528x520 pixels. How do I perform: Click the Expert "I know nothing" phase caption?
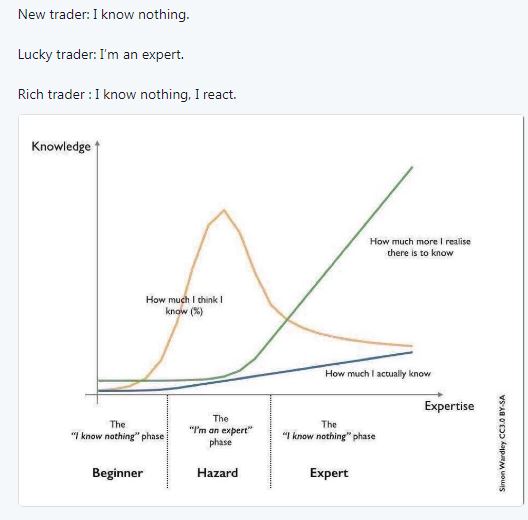329,430
